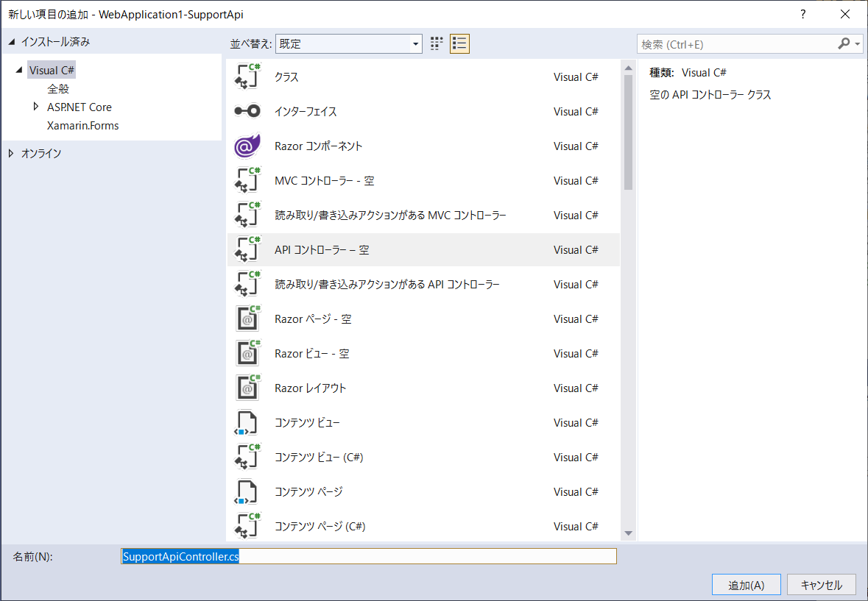Viewport: 868px width, 601px height.
Task: Select the Xamarin.Forms category
Action: [83, 126]
